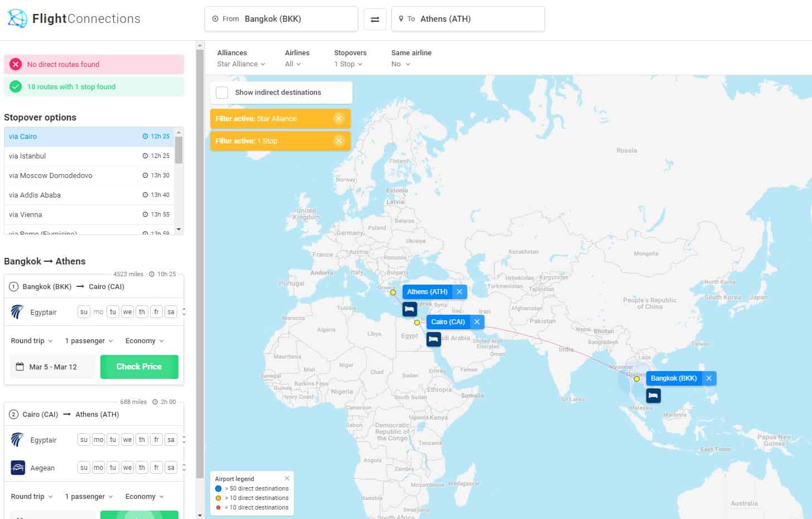The image size is (812, 519).
Task: Toggle Sunday availability for the Egyptair Bangkok-Cairo flight
Action: pyautogui.click(x=84, y=311)
